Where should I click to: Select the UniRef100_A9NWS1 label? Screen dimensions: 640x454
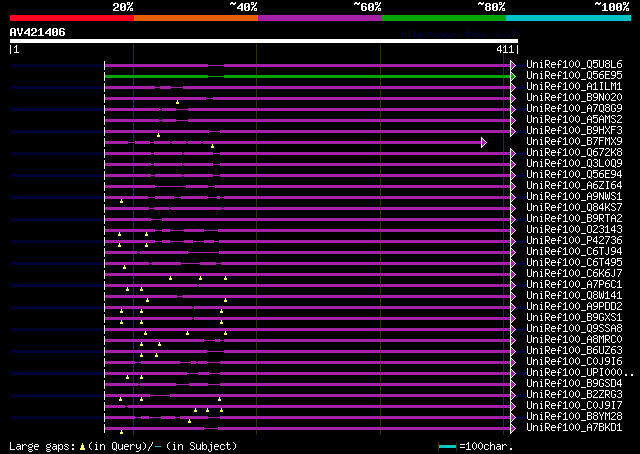574,196
